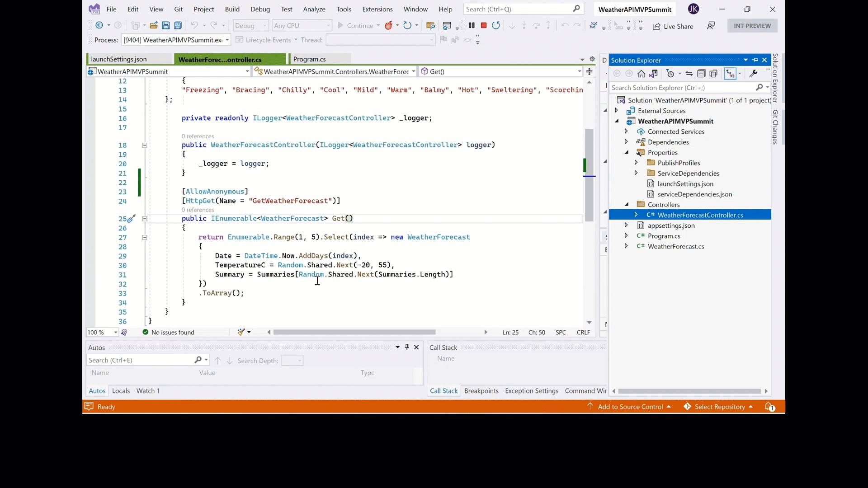Screen dimensions: 868x488
Task: Click the Breakpoints panel icon
Action: click(481, 390)
